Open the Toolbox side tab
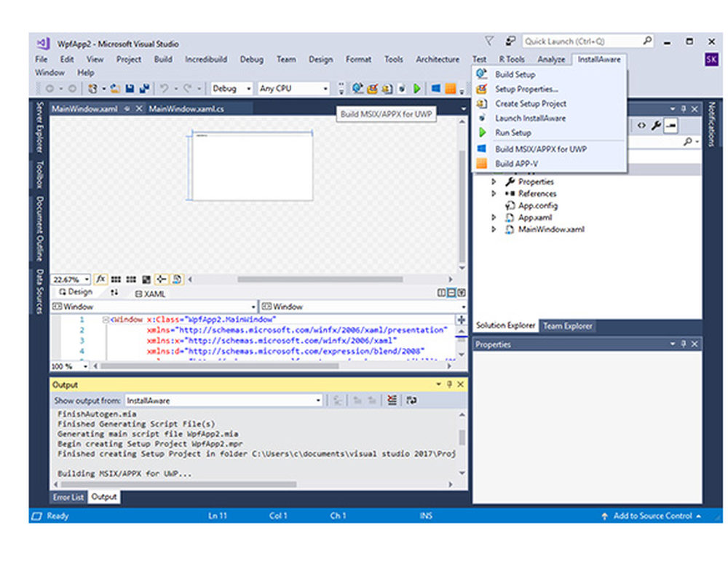 click(40, 175)
